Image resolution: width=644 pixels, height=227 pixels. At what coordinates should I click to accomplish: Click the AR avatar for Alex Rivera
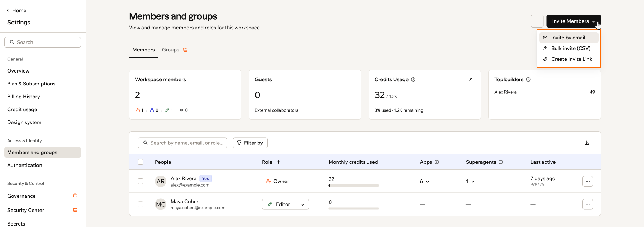click(161, 181)
